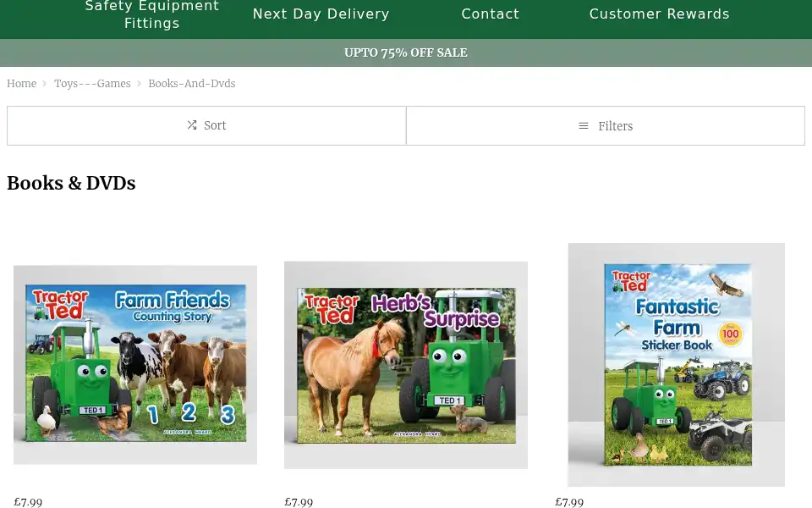Click £7.99 price under Farm Friends
Viewport: 812px width, 508px height.
(x=28, y=502)
